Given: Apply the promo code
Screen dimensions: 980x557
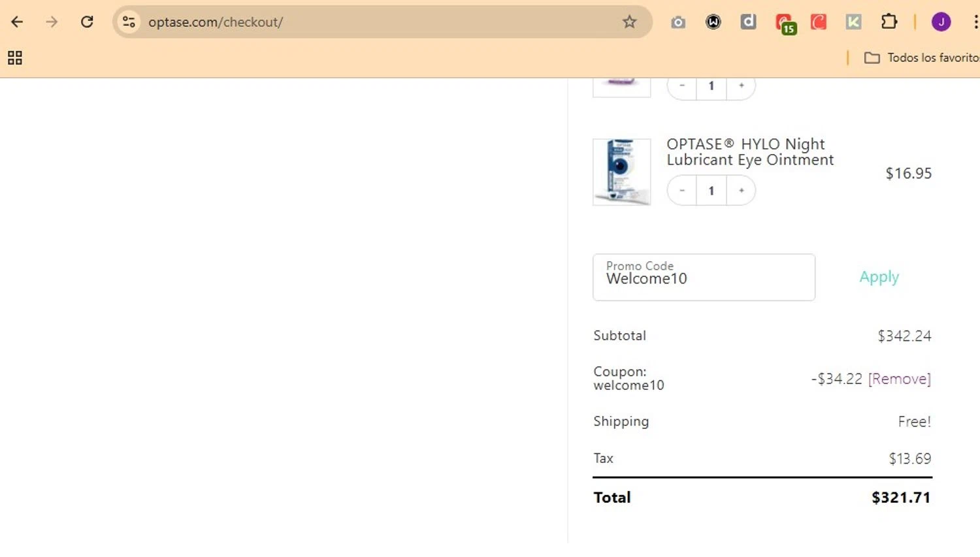Looking at the screenshot, I should point(879,277).
